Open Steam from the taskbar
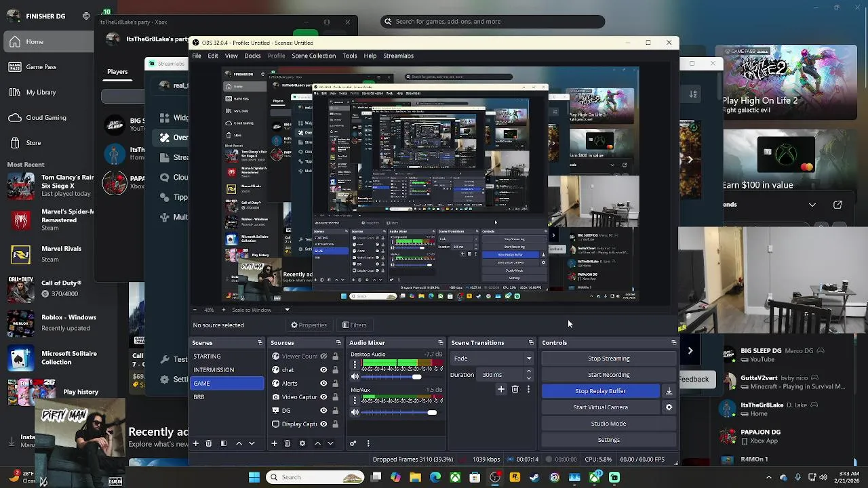 (x=534, y=477)
